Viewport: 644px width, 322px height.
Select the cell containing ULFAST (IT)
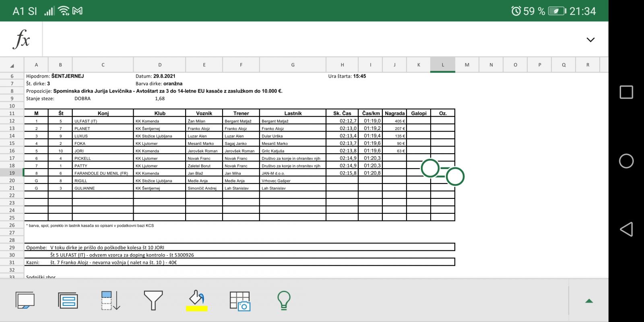(103, 121)
